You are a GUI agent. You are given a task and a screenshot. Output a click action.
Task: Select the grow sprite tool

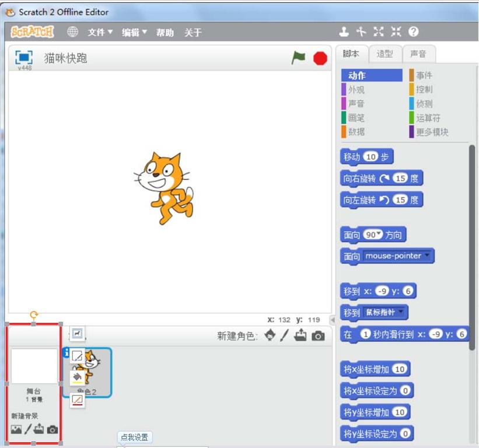379,32
